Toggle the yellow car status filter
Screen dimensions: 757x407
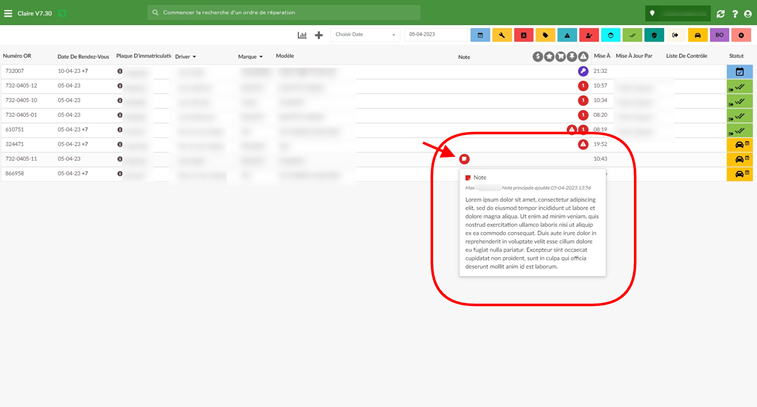698,35
